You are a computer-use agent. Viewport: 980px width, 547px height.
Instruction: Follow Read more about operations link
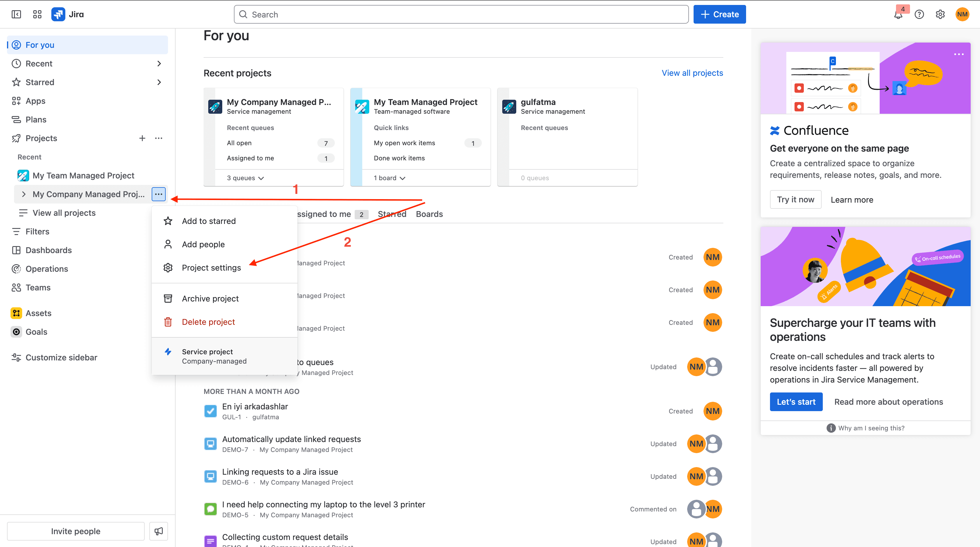click(x=888, y=402)
